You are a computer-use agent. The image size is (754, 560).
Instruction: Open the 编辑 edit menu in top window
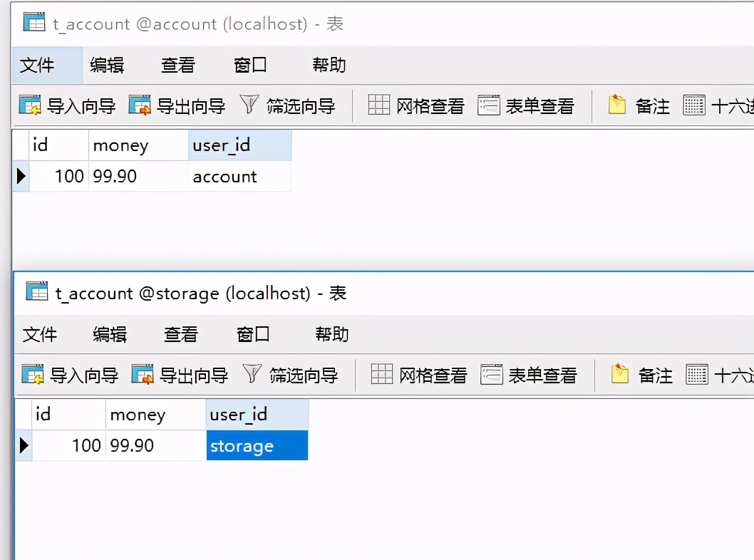pos(107,65)
